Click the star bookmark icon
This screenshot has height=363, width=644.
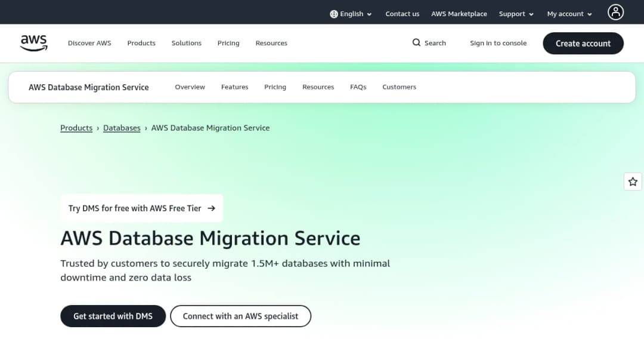(633, 181)
